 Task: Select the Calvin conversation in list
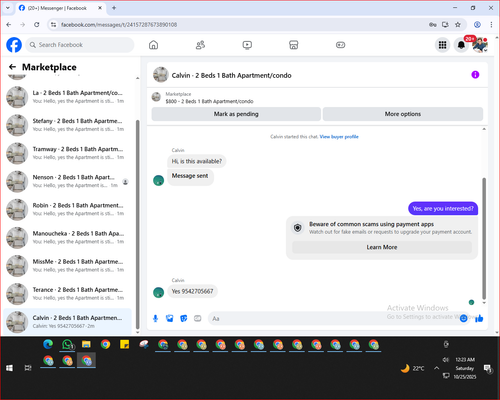[x=67, y=322]
